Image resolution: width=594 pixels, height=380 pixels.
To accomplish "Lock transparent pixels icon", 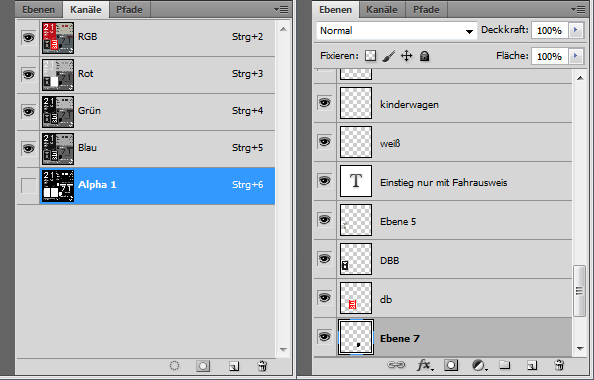I will tap(370, 56).
